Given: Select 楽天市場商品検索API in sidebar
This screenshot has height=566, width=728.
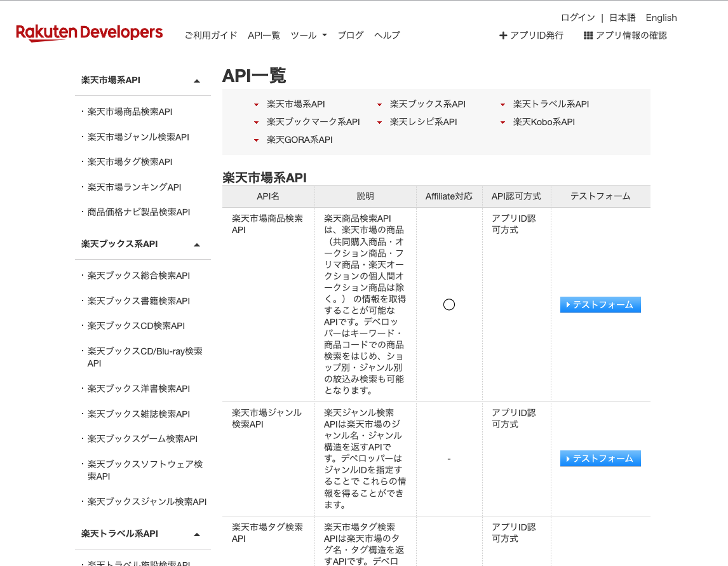Looking at the screenshot, I should click(130, 112).
